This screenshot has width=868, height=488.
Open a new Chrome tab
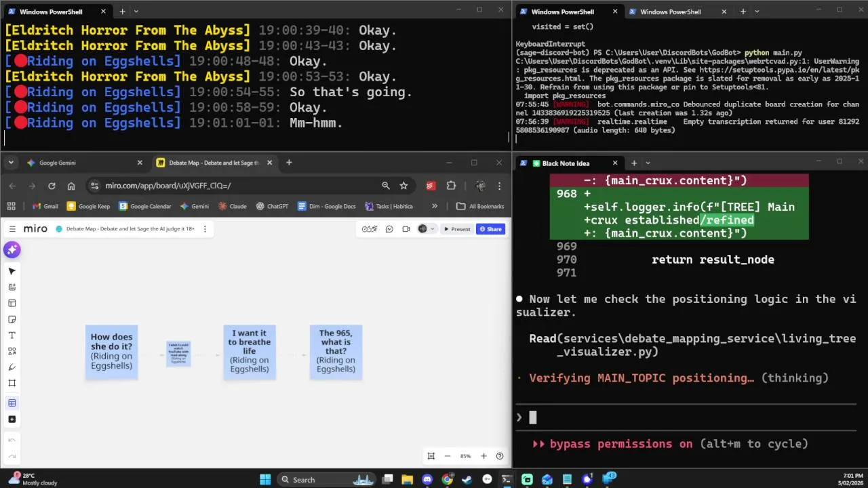click(x=289, y=163)
